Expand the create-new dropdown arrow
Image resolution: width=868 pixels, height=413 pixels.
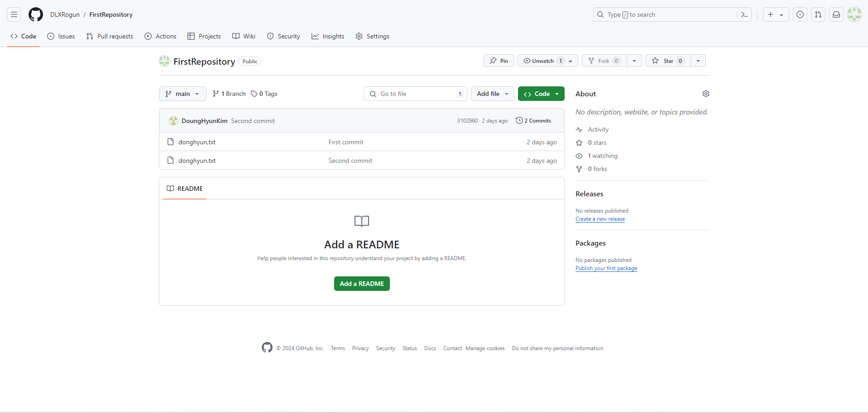tap(782, 15)
